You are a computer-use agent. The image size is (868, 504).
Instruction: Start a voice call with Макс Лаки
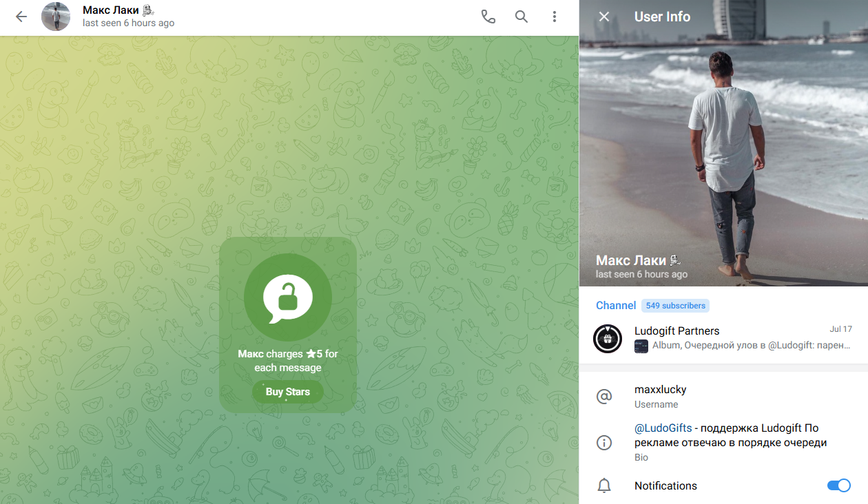(x=488, y=16)
